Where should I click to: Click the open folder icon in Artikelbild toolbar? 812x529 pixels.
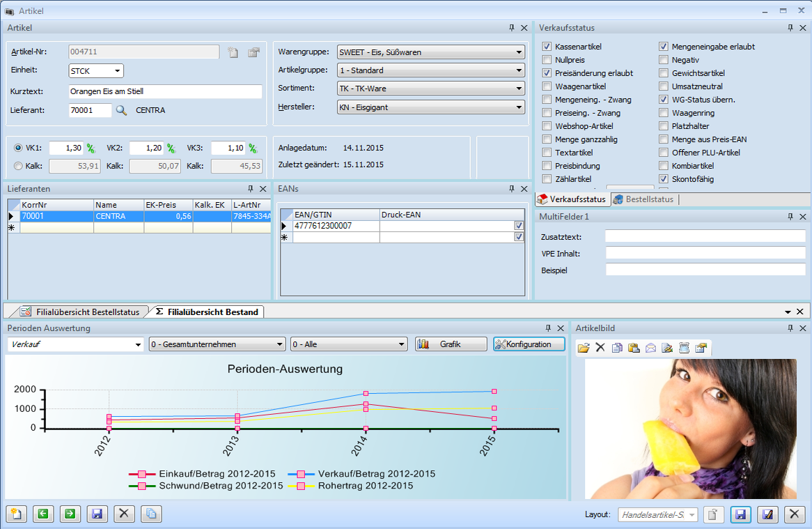coord(584,348)
